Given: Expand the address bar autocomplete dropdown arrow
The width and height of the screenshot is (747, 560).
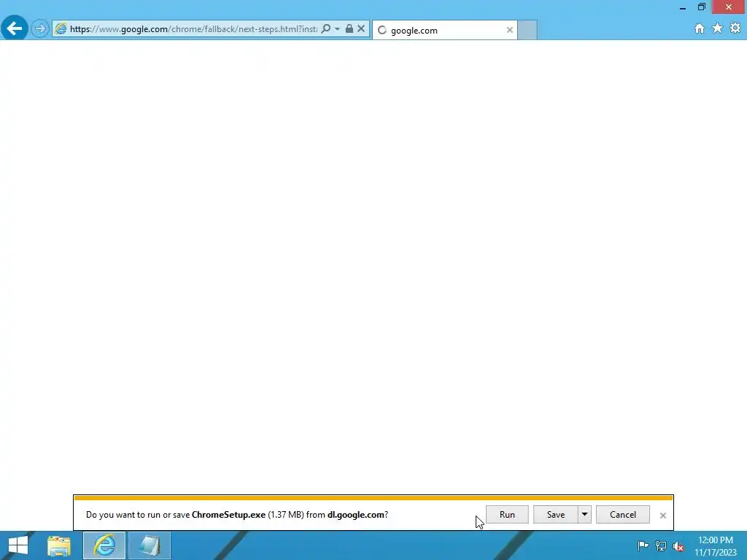Looking at the screenshot, I should (337, 28).
